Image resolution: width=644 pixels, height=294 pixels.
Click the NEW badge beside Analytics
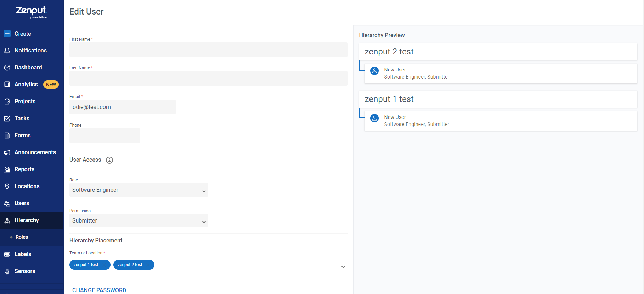tap(51, 85)
